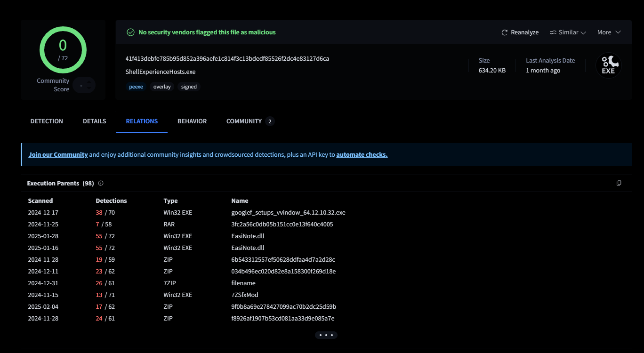
Task: Switch to the Detection tab
Action: click(47, 121)
